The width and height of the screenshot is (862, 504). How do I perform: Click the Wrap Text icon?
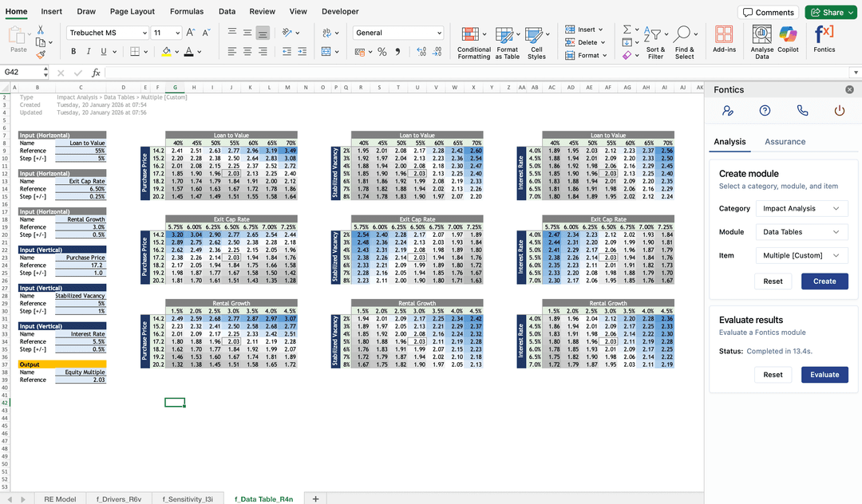point(327,33)
